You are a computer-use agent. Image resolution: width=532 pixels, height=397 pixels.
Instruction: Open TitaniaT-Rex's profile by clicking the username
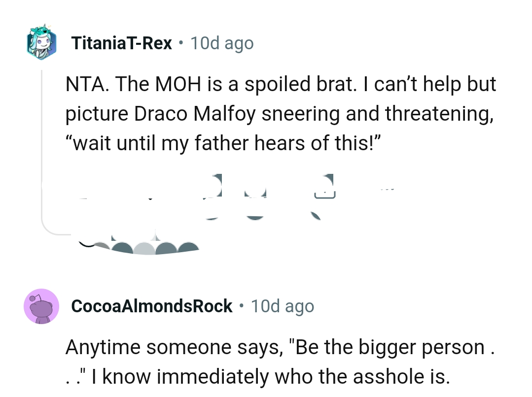click(121, 43)
